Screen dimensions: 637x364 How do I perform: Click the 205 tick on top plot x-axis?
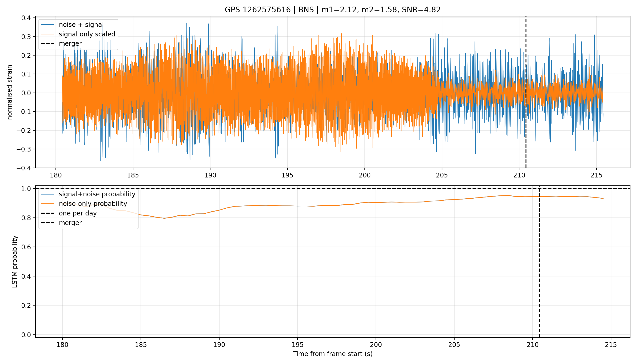coord(442,175)
